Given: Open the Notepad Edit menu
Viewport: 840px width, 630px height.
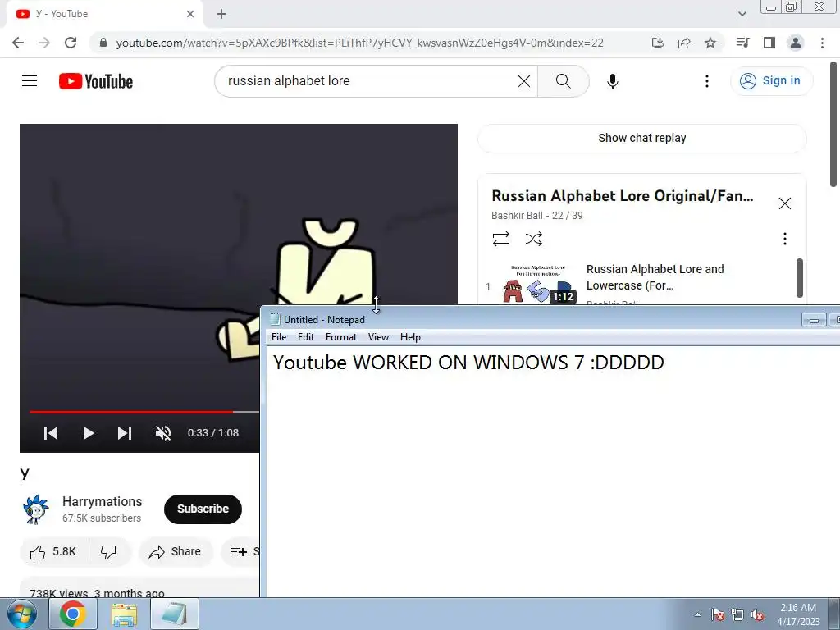Looking at the screenshot, I should click(x=306, y=337).
